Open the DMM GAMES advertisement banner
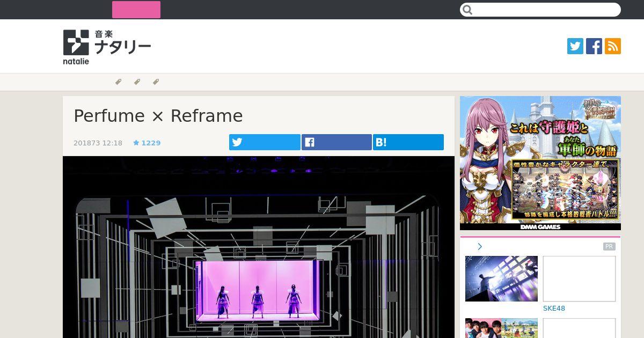This screenshot has height=338, width=644. tap(540, 163)
